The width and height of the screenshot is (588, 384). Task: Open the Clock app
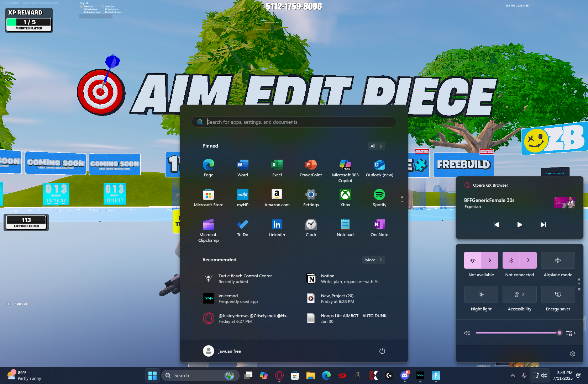(x=311, y=228)
